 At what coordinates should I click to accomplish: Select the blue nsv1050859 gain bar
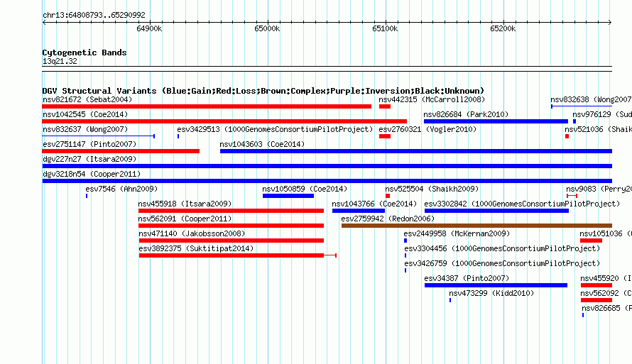[288, 196]
